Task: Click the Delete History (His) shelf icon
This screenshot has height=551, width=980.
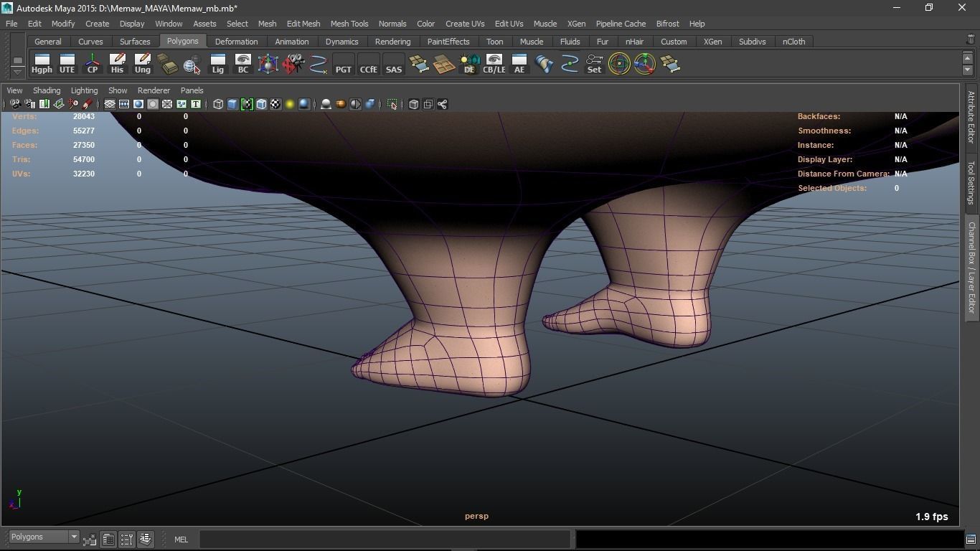Action: pyautogui.click(x=117, y=64)
